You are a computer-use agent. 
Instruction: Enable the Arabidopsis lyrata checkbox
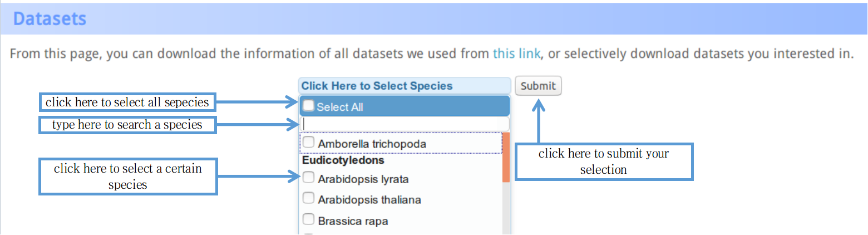[308, 178]
